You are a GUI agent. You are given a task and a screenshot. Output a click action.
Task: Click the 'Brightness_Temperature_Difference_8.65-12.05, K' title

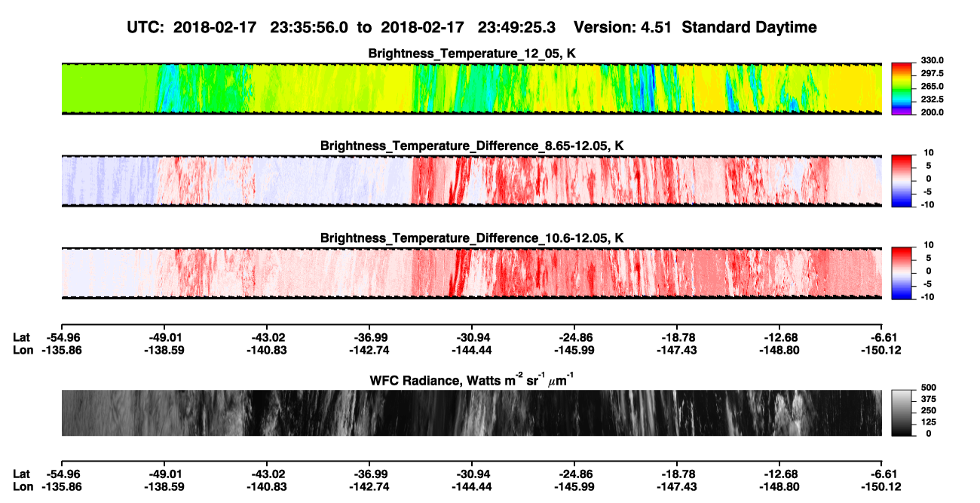point(472,146)
